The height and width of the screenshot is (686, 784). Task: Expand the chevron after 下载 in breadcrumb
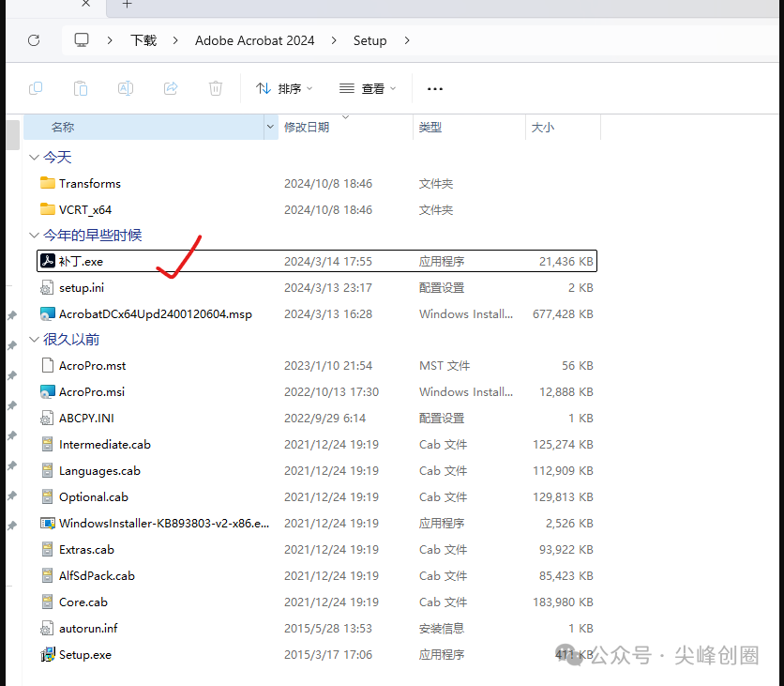tap(175, 40)
